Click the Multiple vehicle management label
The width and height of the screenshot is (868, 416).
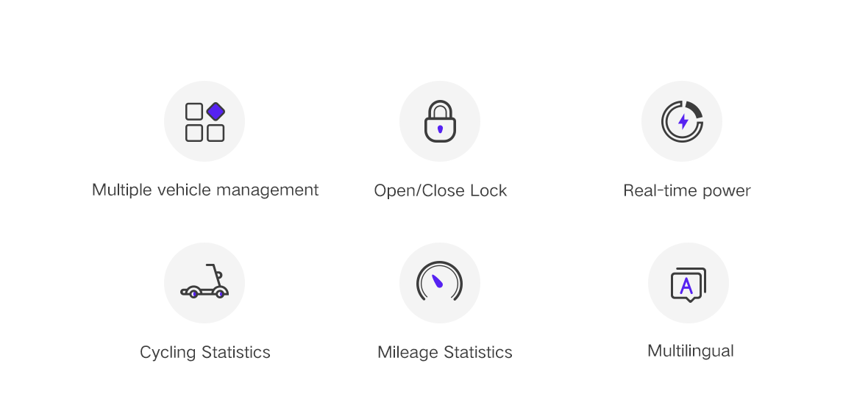click(204, 190)
